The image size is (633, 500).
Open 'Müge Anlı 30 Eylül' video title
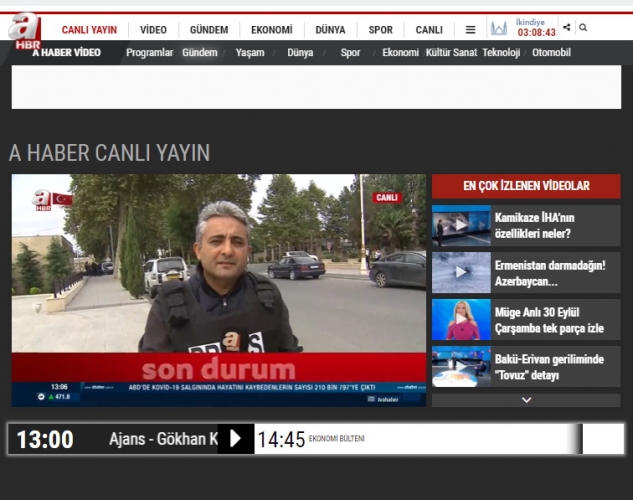coord(549,320)
